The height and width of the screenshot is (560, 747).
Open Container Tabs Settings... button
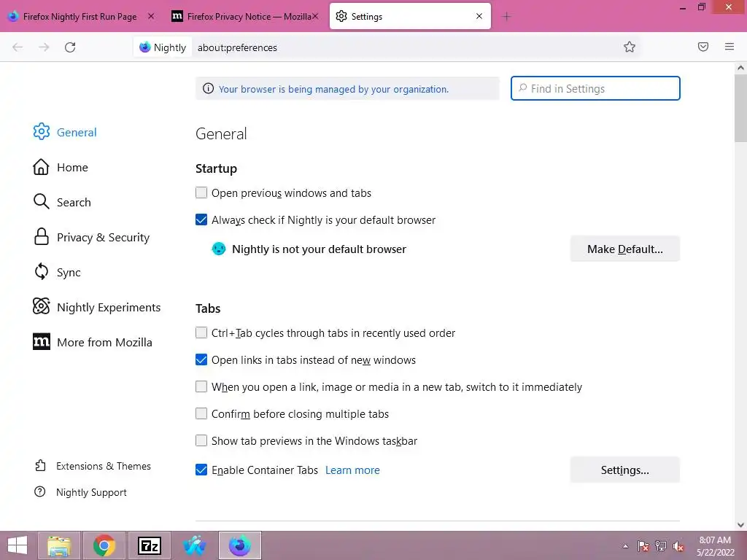(x=624, y=470)
